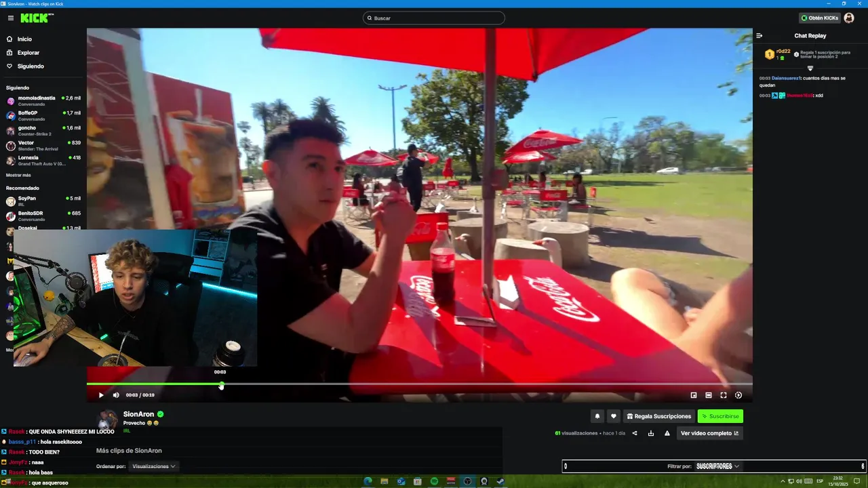
Task: Collapse the Chat Replay panel
Action: click(759, 36)
